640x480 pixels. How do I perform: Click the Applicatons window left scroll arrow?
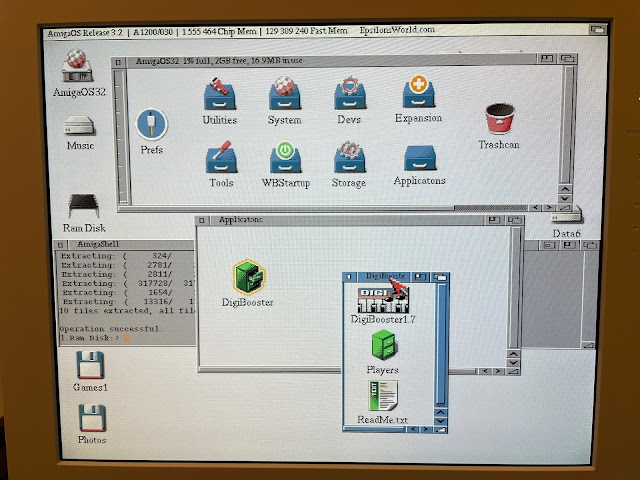tap(484, 371)
